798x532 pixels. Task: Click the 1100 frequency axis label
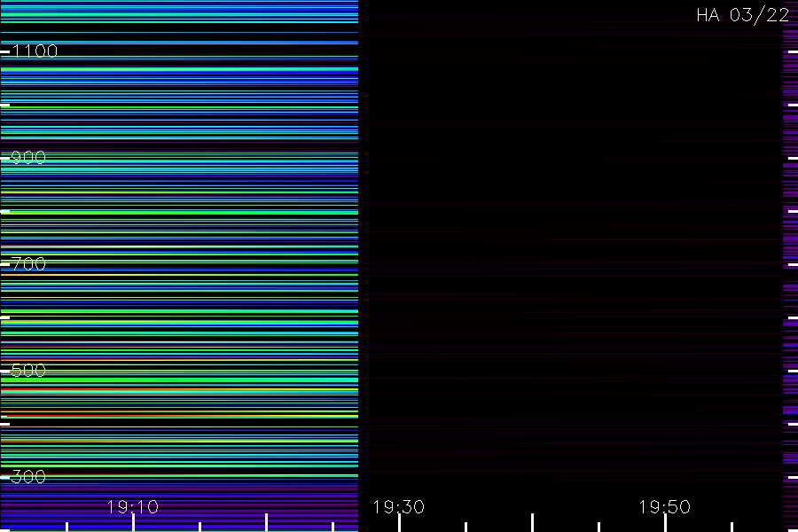coord(35,51)
